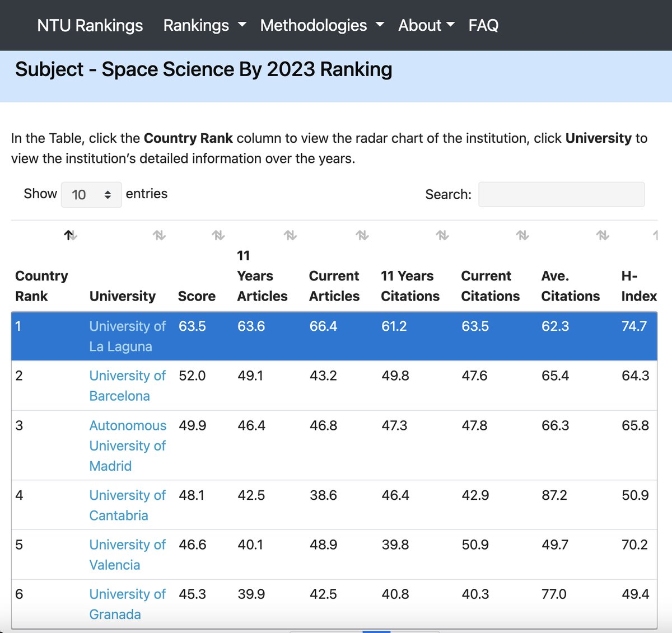
Task: Click the table Search field
Action: (x=561, y=194)
